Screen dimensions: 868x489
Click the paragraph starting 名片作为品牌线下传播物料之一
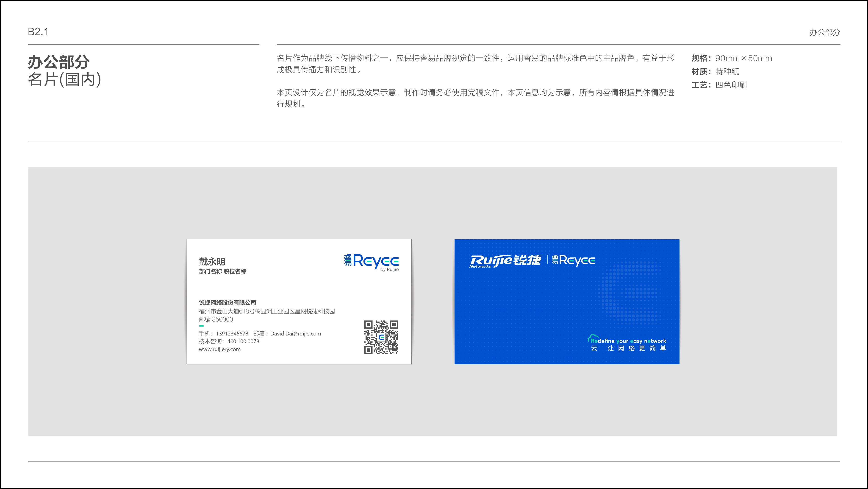(475, 64)
